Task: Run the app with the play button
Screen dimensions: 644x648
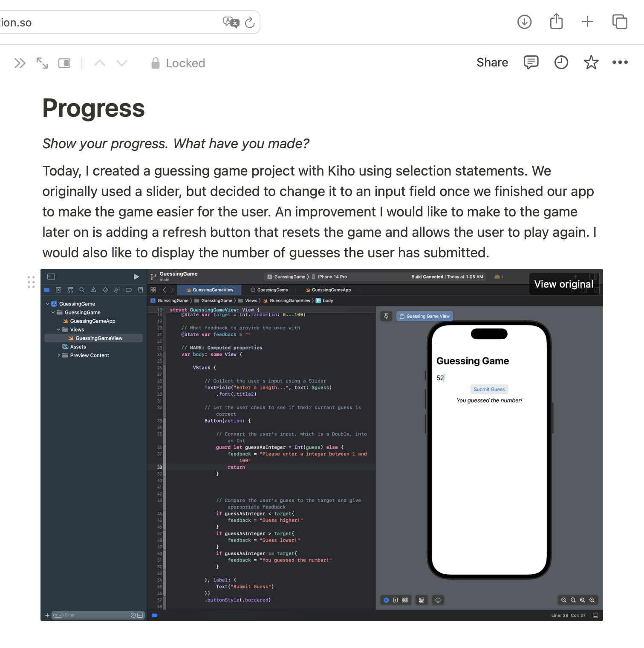Action: [x=136, y=276]
